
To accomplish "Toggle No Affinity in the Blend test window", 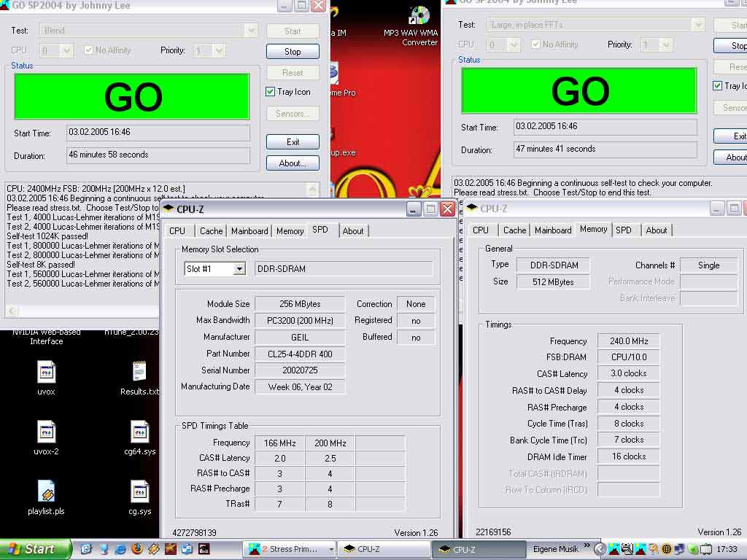I will pyautogui.click(x=88, y=50).
